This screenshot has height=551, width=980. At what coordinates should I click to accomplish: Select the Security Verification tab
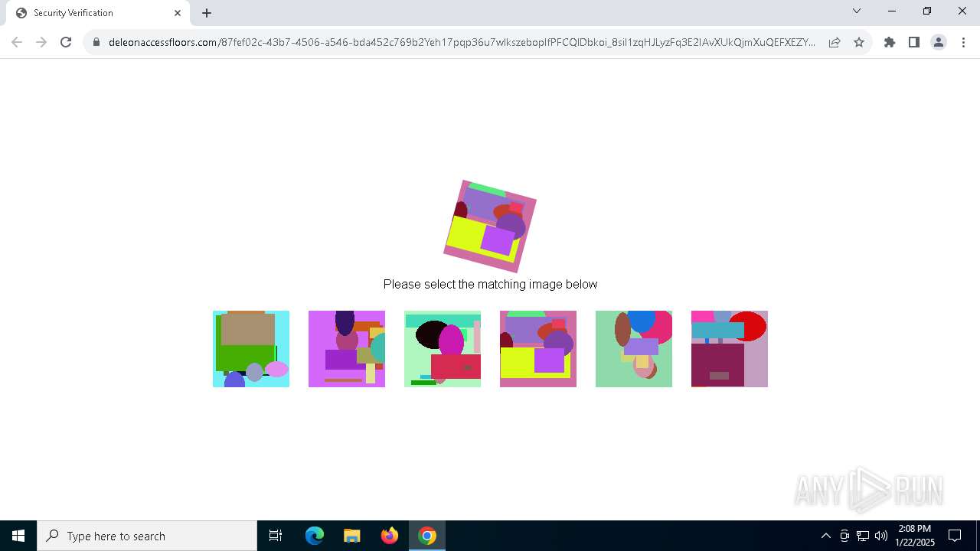pos(98,13)
